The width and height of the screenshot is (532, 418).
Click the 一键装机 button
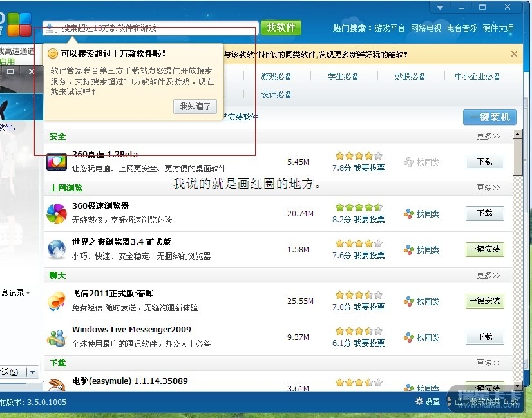(489, 117)
